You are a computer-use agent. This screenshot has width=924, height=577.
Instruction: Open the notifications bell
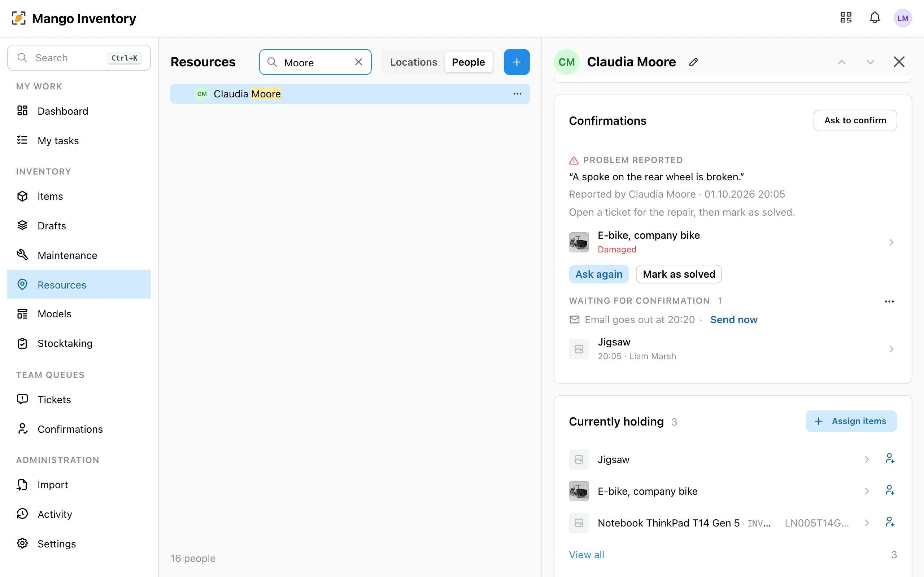875,18
